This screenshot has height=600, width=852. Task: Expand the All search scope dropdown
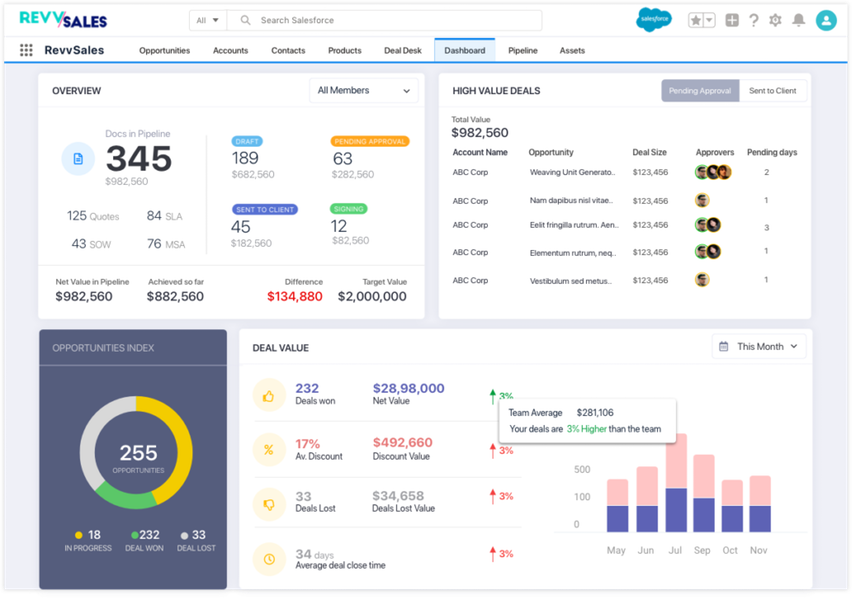(x=208, y=20)
